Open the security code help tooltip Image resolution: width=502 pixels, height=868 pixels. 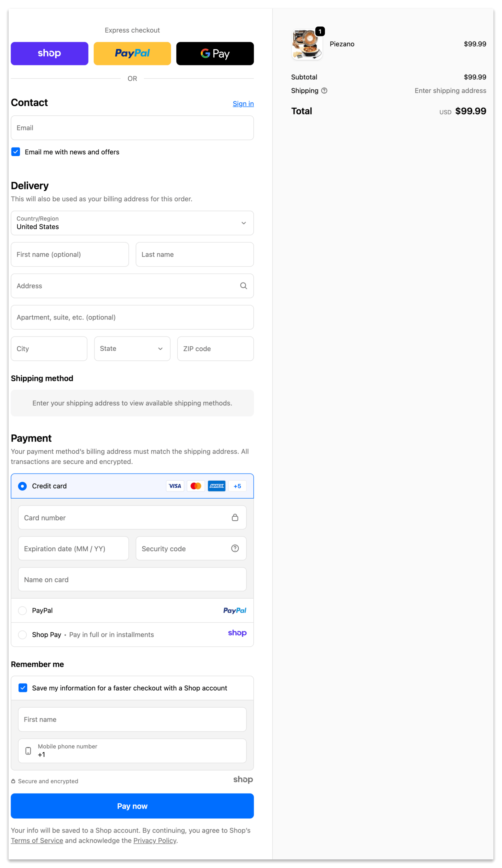point(235,548)
